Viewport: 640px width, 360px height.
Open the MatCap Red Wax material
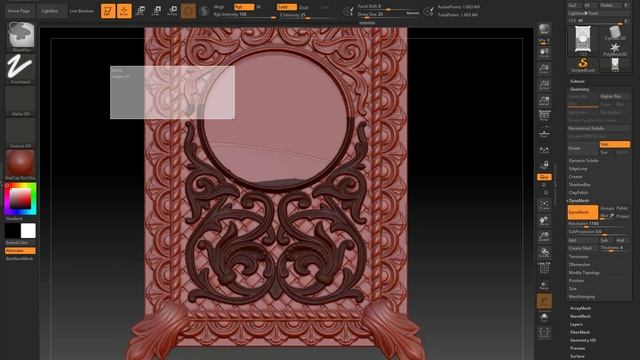[20, 163]
